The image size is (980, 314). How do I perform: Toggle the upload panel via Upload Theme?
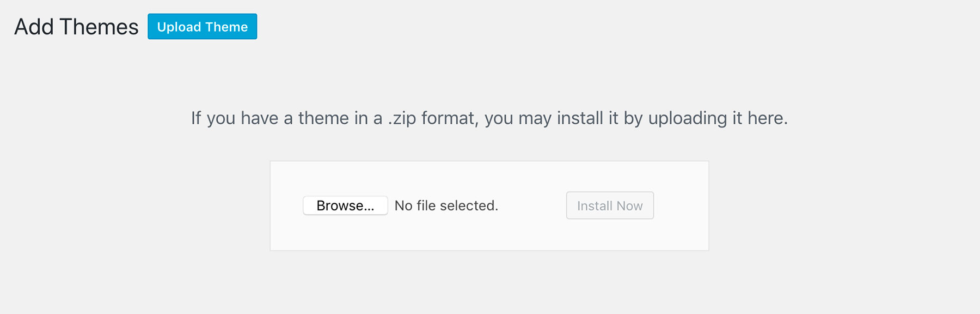coord(202,27)
